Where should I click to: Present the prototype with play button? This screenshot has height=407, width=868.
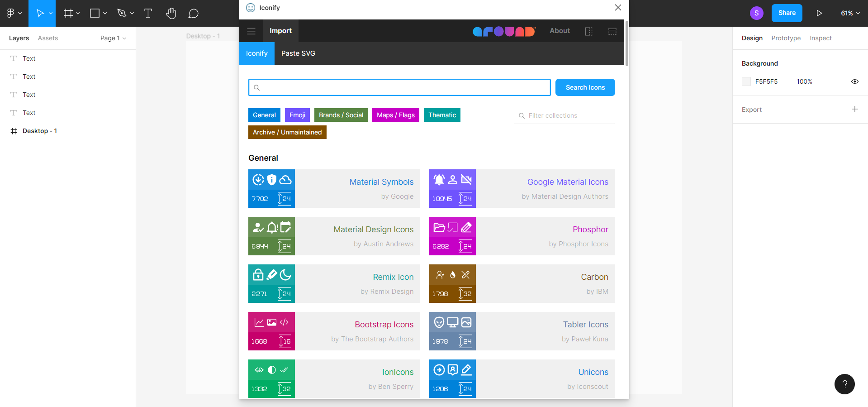(x=819, y=13)
